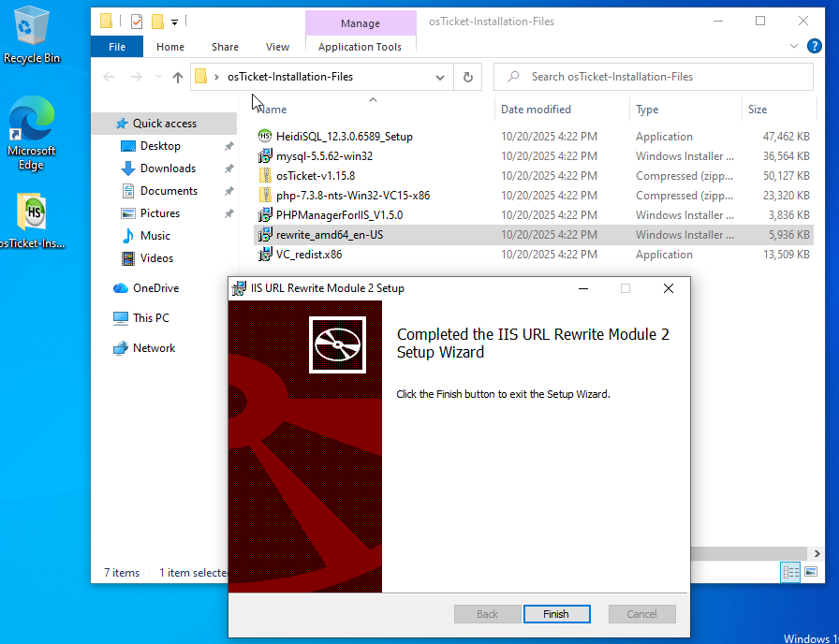The image size is (839, 644).
Task: Open the View ribbon tab
Action: coord(277,47)
